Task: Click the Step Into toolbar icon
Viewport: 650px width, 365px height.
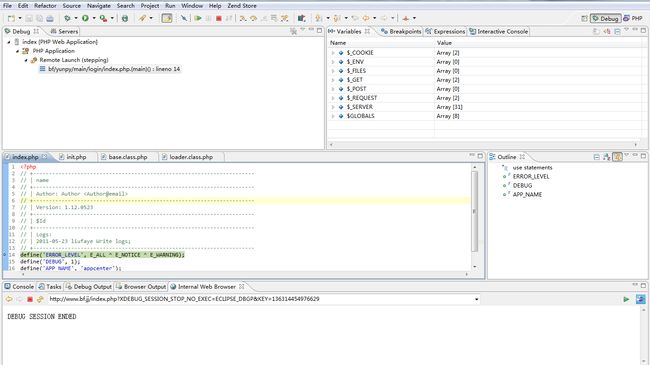Action: pos(243,18)
